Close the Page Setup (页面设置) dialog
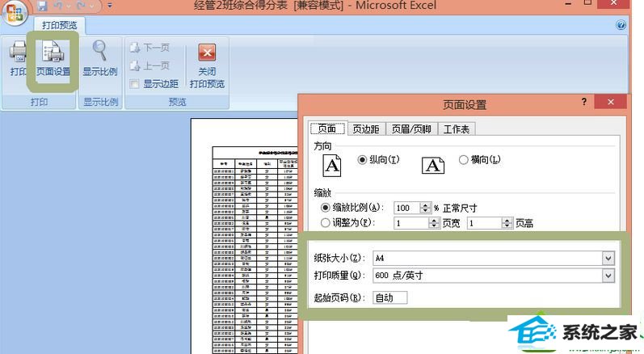 [x=611, y=102]
